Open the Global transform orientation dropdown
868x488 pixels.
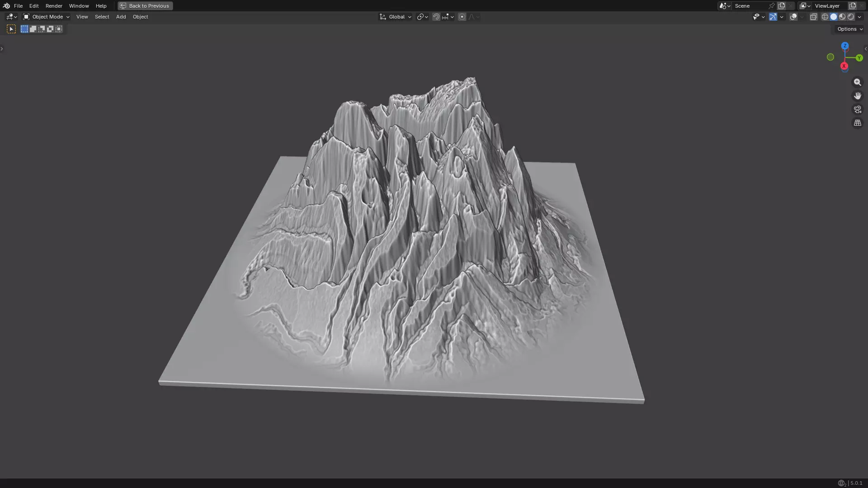pyautogui.click(x=396, y=17)
